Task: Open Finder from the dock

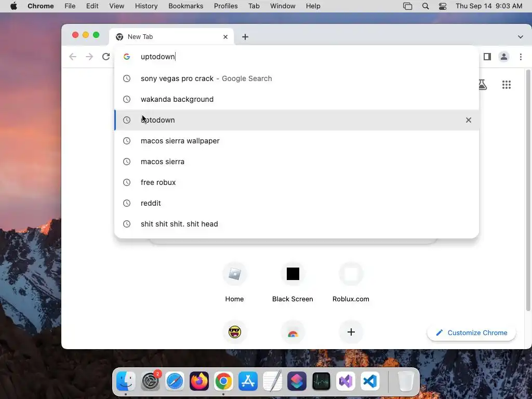Action: [126, 381]
